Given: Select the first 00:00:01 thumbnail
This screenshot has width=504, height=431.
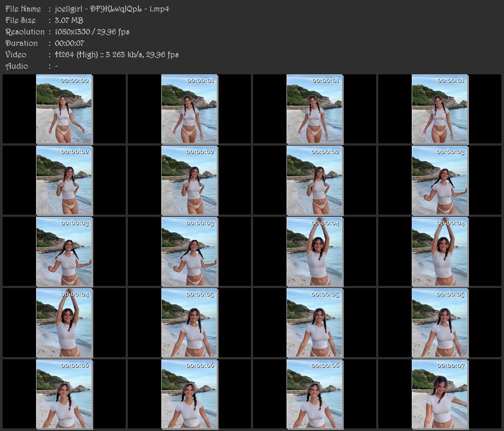Looking at the screenshot, I should pyautogui.click(x=189, y=109).
